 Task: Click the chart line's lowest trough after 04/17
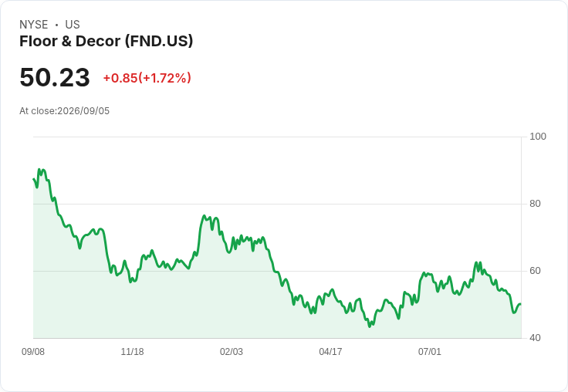pos(370,326)
